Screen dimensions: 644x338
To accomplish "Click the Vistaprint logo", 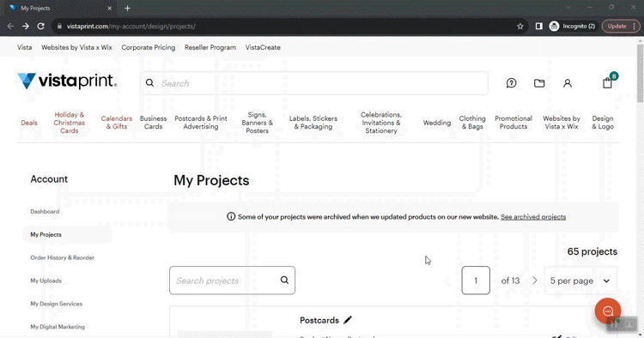I will tap(67, 81).
